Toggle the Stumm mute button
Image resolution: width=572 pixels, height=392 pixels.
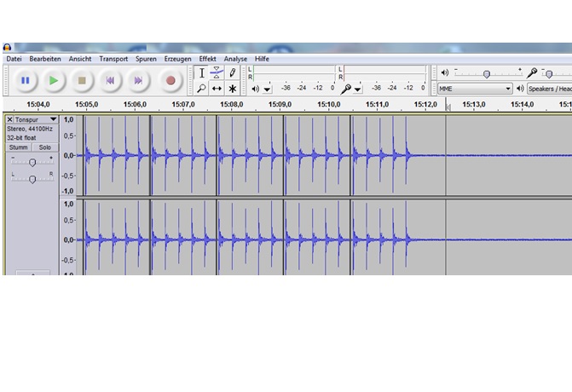[x=18, y=147]
